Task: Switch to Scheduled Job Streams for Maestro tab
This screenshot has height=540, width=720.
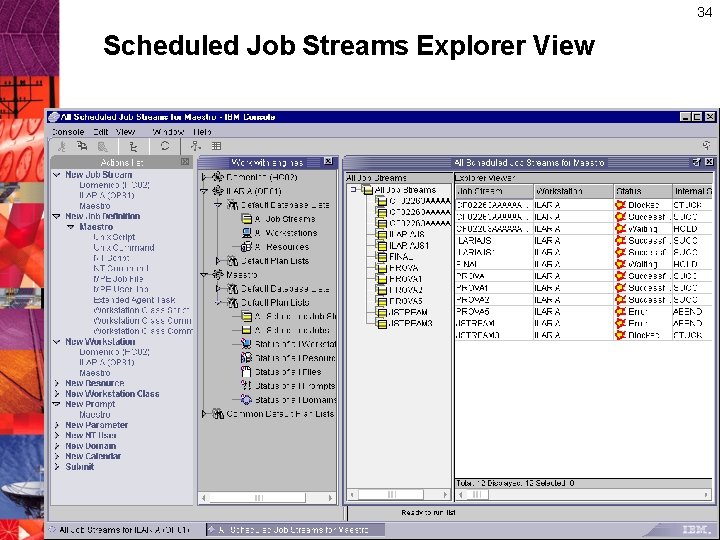Action: click(x=294, y=530)
